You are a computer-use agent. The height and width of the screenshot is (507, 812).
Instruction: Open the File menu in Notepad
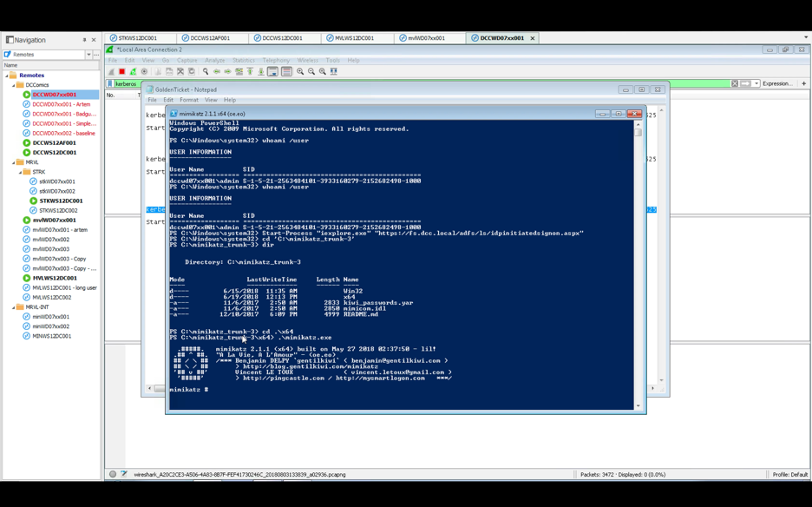[153, 100]
